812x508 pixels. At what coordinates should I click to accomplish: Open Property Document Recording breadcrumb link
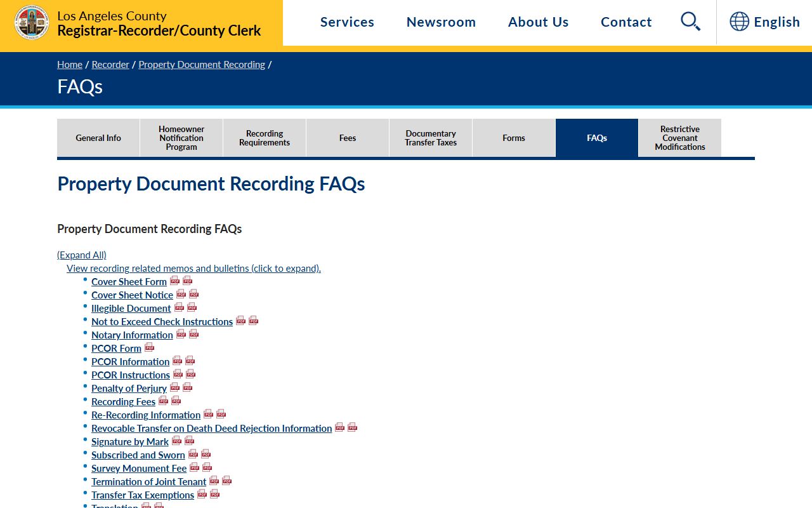(202, 64)
